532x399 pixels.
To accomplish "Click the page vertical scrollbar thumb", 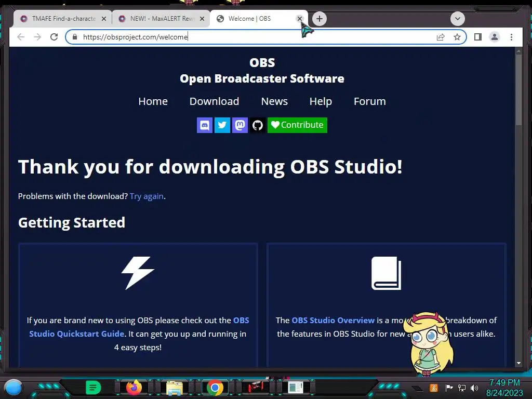I will (x=518, y=89).
